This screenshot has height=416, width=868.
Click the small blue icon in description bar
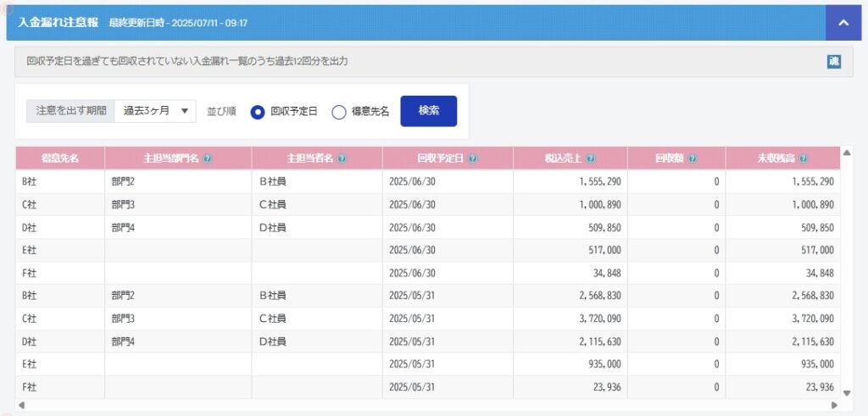coord(834,61)
